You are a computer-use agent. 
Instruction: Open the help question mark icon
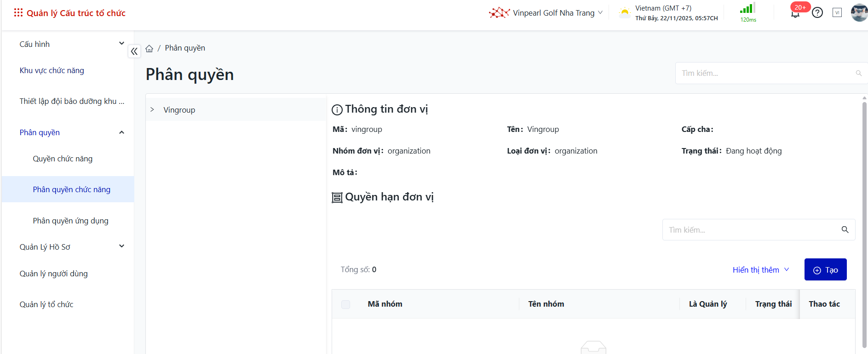point(817,13)
